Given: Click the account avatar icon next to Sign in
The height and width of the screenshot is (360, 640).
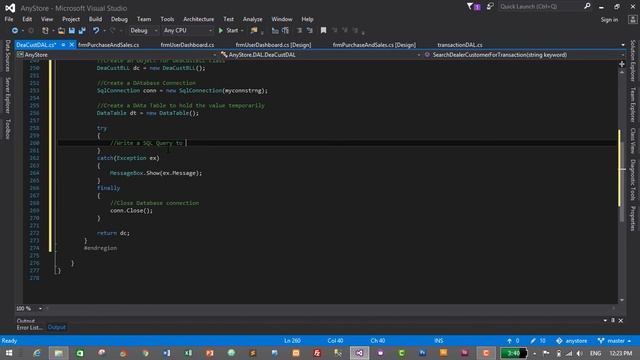Looking at the screenshot, I should tap(633, 19).
